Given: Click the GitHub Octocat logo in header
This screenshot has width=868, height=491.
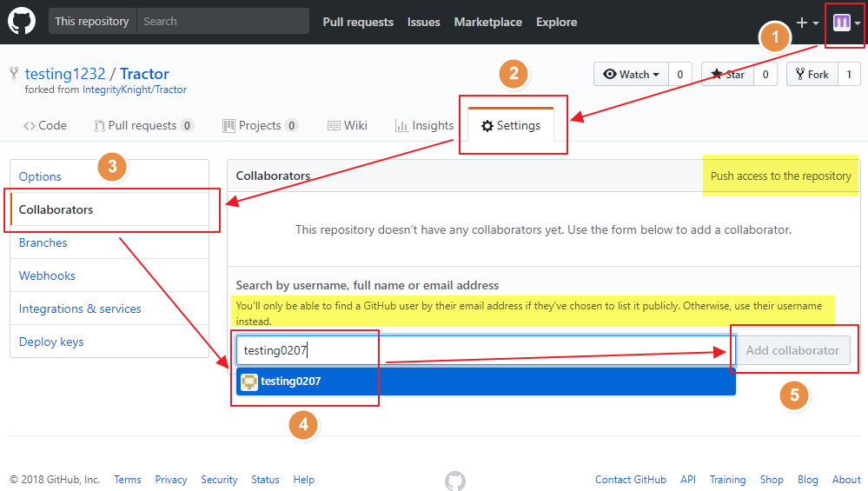Looking at the screenshot, I should point(22,22).
